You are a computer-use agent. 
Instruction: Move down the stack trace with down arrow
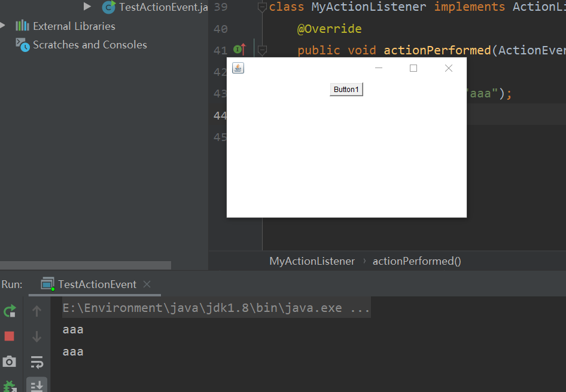(36, 336)
